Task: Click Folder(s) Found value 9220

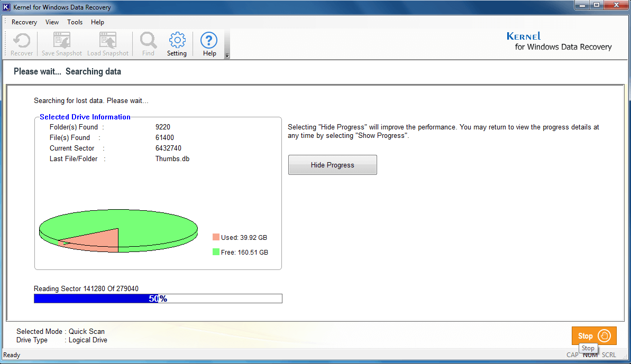Action: tap(162, 127)
